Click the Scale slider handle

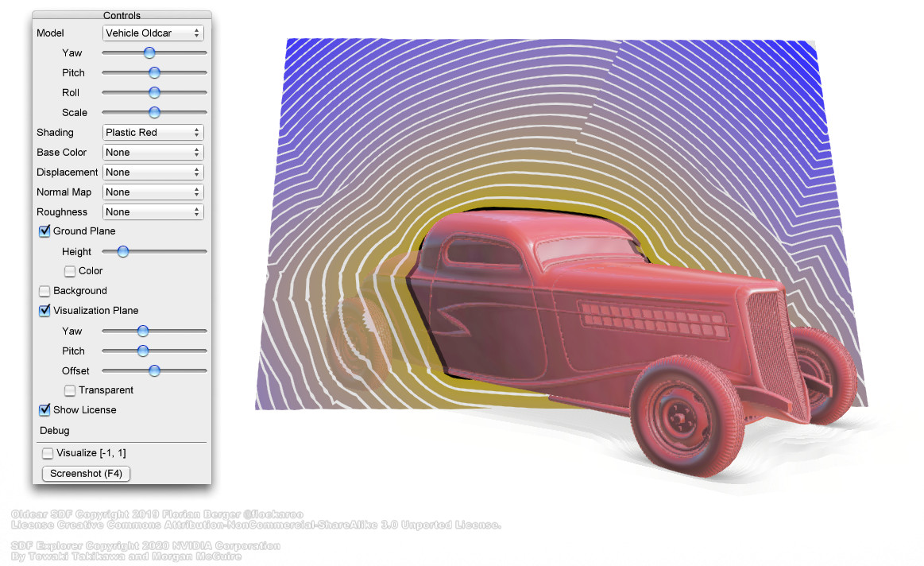[154, 113]
